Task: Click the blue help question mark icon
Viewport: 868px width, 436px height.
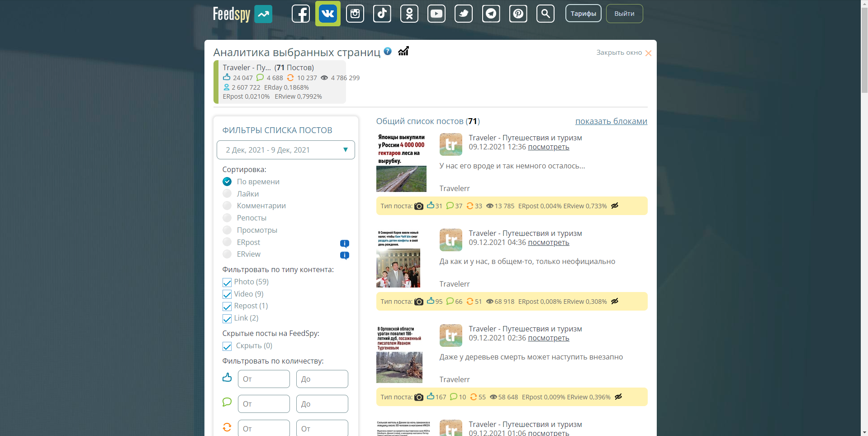Action: coord(388,51)
